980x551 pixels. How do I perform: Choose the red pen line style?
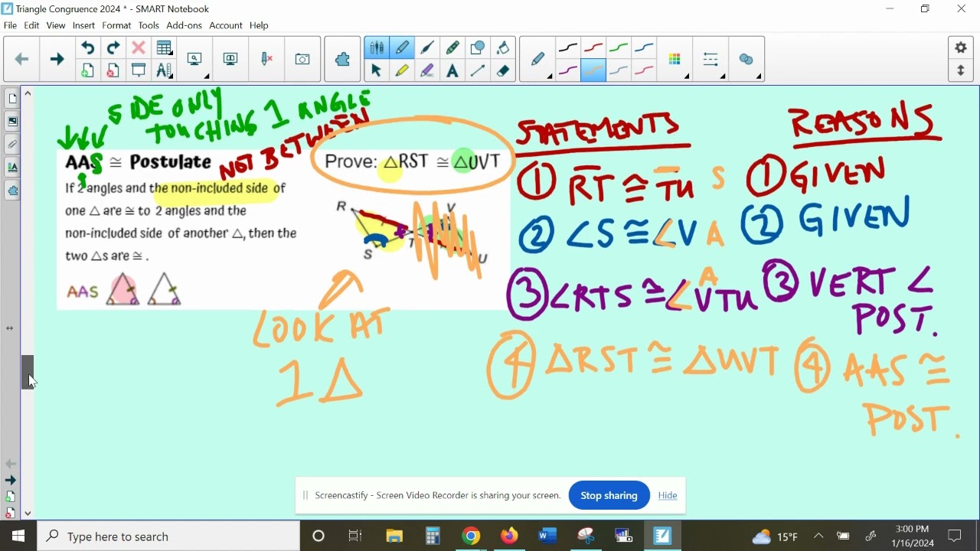593,48
